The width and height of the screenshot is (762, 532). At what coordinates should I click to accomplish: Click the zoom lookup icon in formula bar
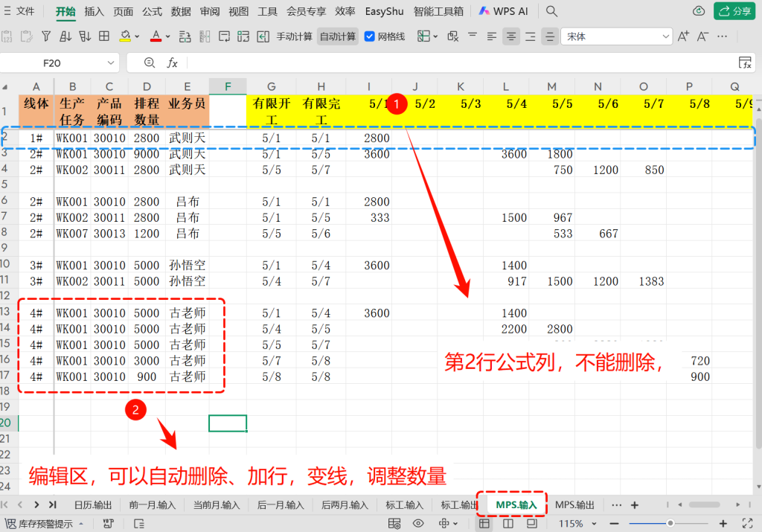150,63
